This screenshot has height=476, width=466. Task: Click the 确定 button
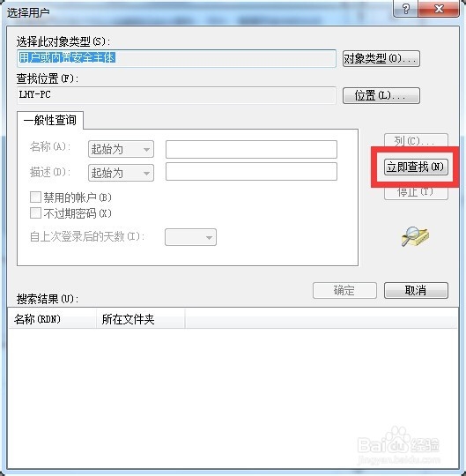344,291
